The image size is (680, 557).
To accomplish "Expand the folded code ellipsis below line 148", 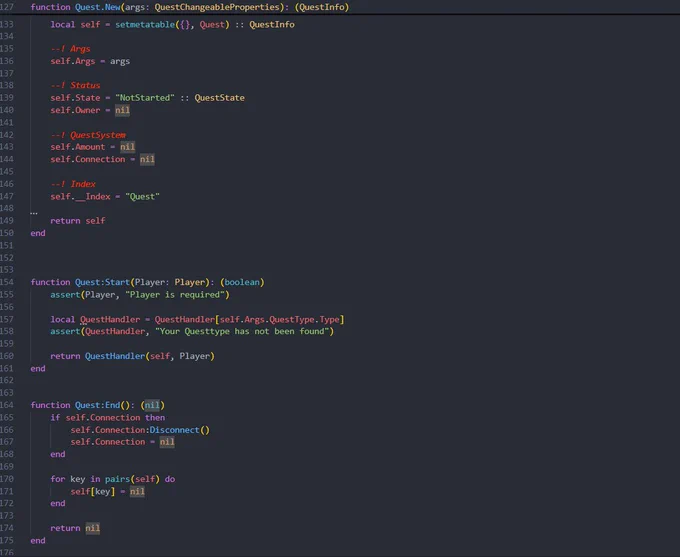I will click(x=34, y=213).
